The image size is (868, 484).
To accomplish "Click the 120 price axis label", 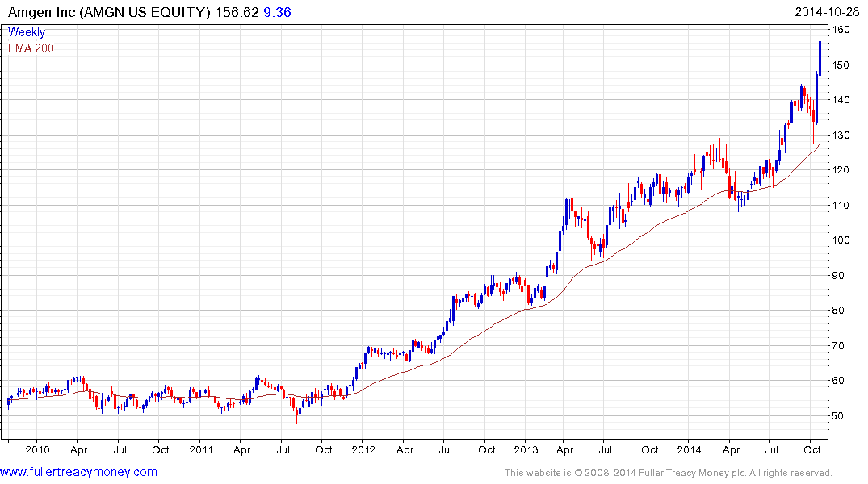I will tap(841, 170).
